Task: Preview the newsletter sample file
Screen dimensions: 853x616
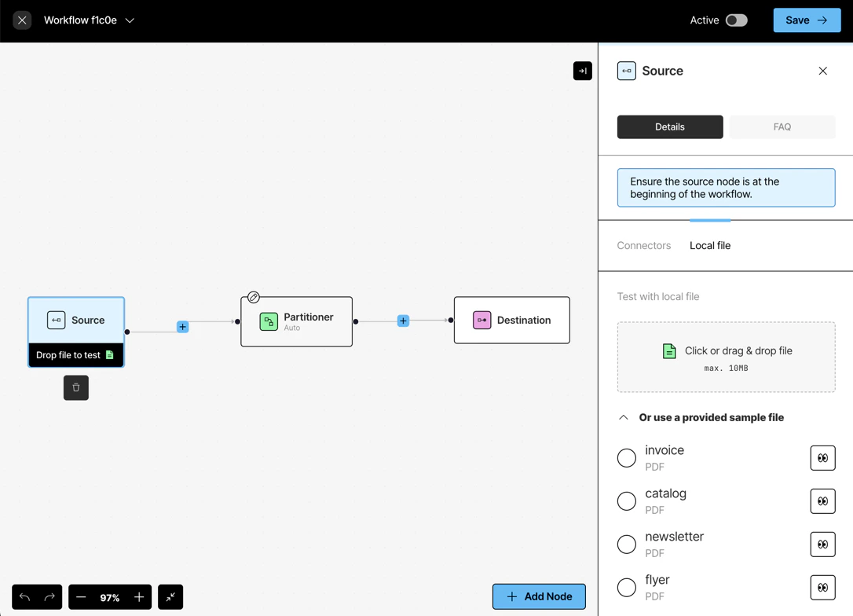Action: click(x=822, y=544)
